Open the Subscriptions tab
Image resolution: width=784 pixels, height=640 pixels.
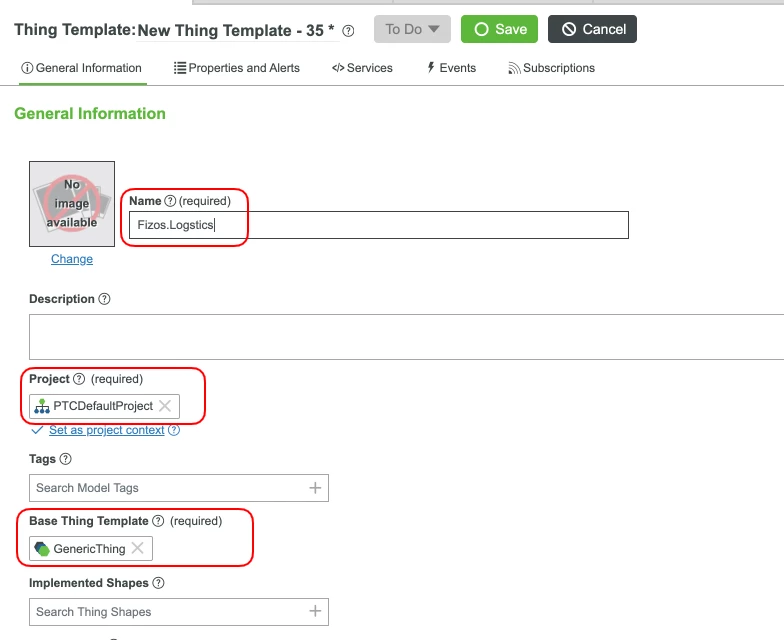click(x=552, y=68)
